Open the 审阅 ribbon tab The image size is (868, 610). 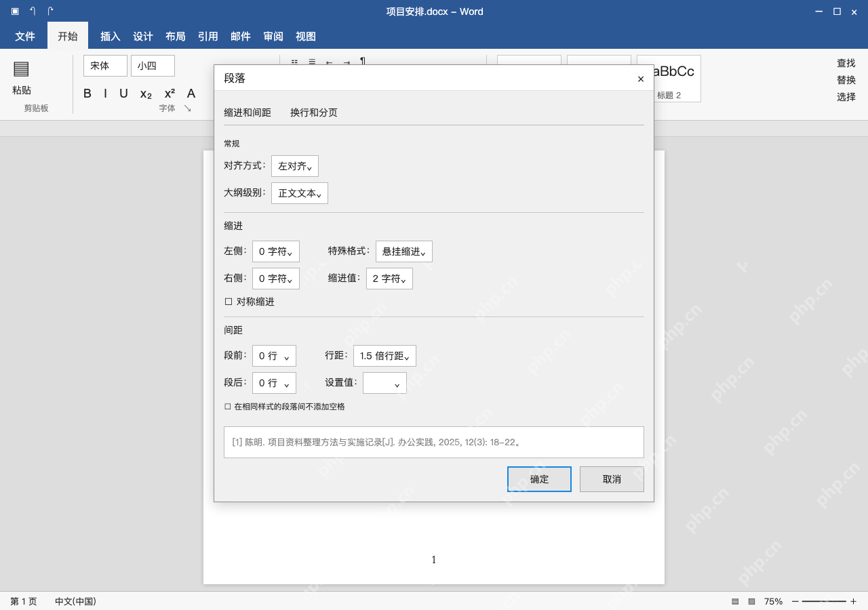[273, 37]
